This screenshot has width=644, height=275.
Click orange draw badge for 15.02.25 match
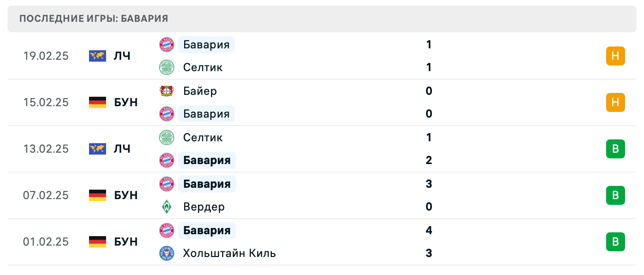click(x=615, y=102)
